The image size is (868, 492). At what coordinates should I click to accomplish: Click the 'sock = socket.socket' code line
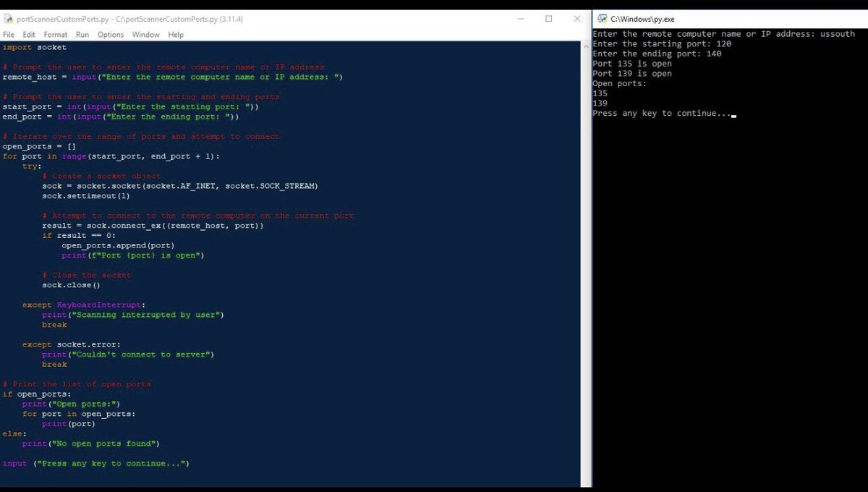pos(180,186)
